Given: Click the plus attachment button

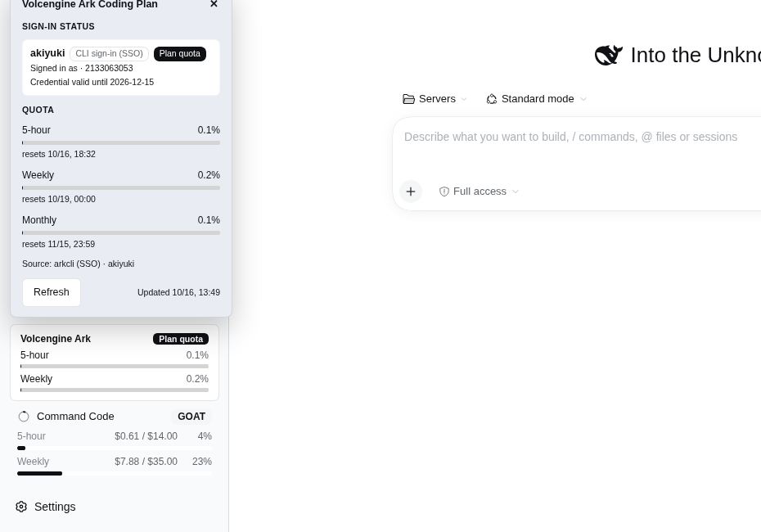Looking at the screenshot, I should (411, 192).
